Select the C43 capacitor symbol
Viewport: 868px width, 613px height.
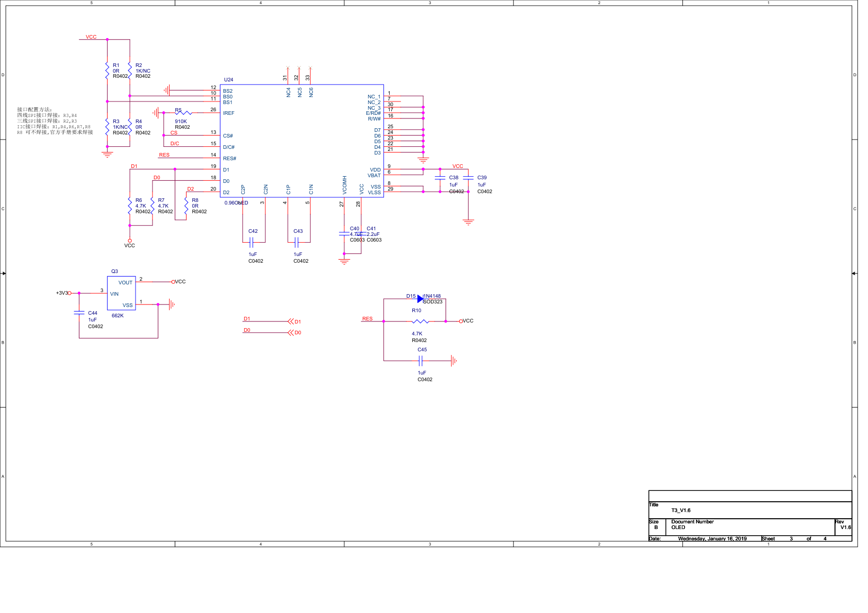pyautogui.click(x=296, y=242)
